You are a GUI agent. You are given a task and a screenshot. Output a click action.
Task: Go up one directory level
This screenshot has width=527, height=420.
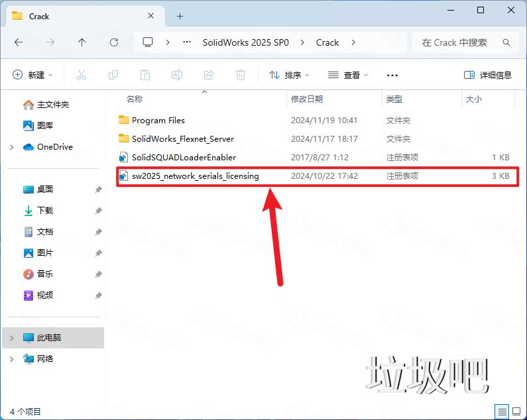click(x=82, y=42)
